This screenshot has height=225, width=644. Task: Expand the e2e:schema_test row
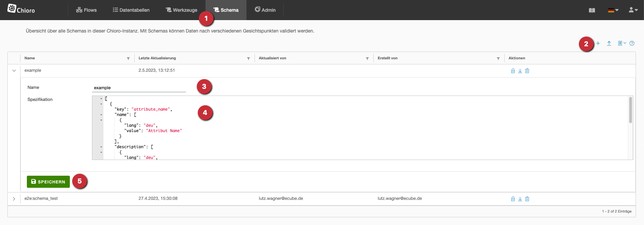point(14,199)
